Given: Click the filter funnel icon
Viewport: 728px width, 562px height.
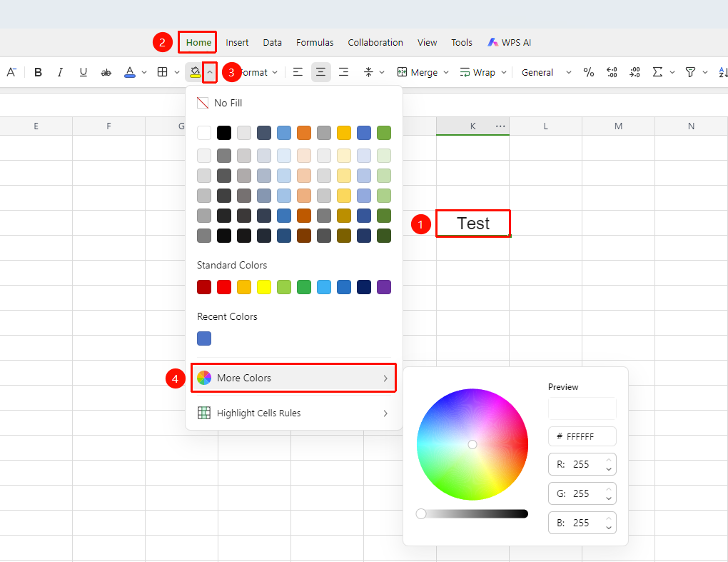Looking at the screenshot, I should [690, 72].
